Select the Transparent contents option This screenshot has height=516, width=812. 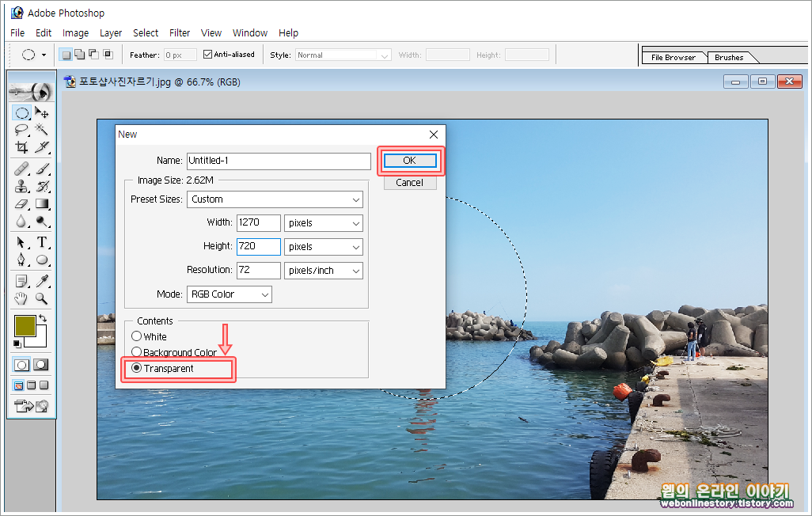pyautogui.click(x=137, y=368)
